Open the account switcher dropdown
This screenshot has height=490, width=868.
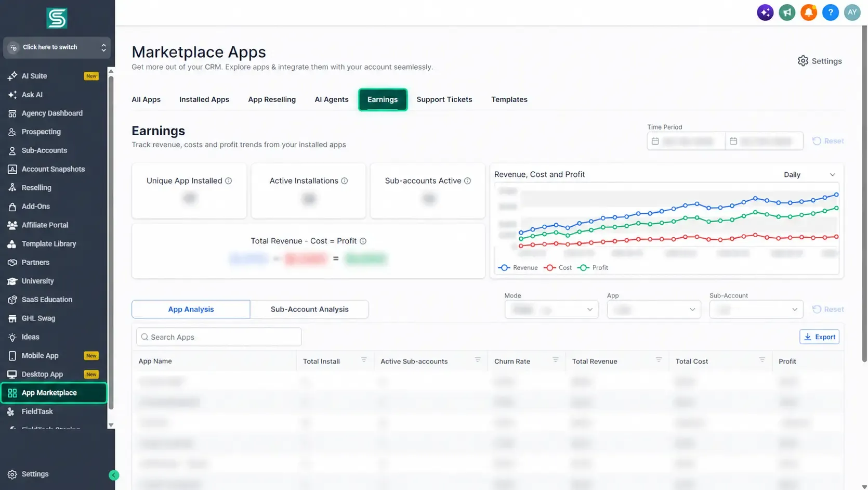(57, 47)
